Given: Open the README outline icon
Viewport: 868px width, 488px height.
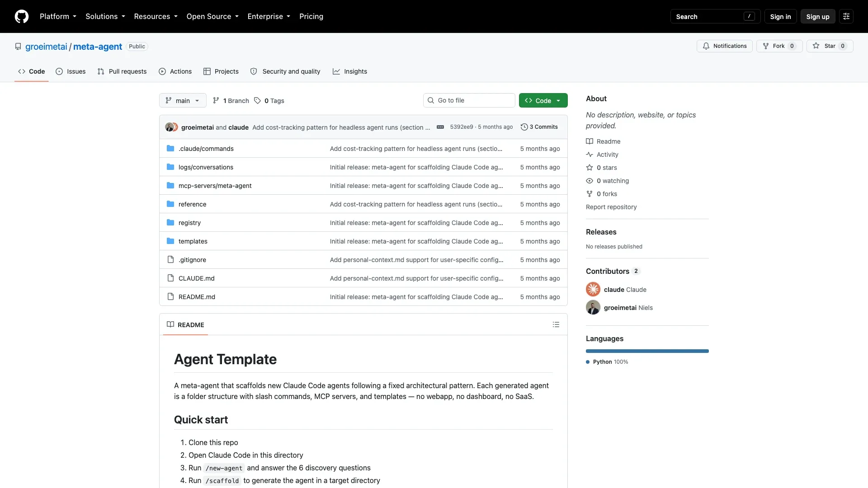Looking at the screenshot, I should click(556, 325).
